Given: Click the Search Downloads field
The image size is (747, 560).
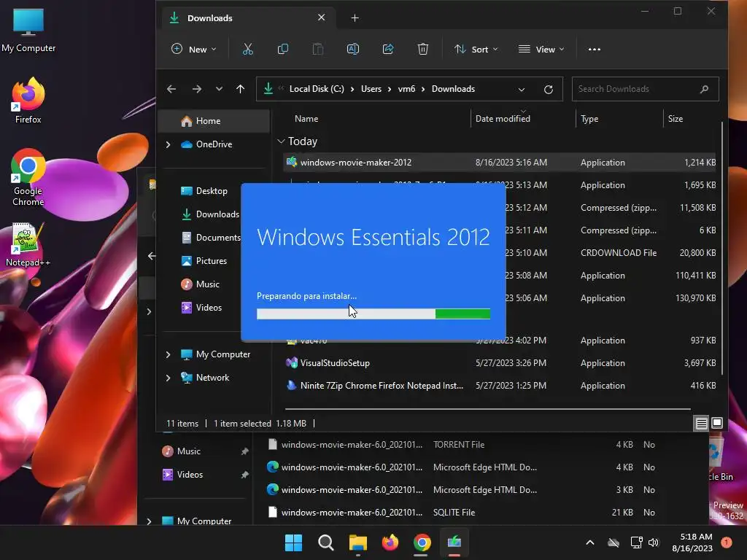Looking at the screenshot, I should click(645, 89).
